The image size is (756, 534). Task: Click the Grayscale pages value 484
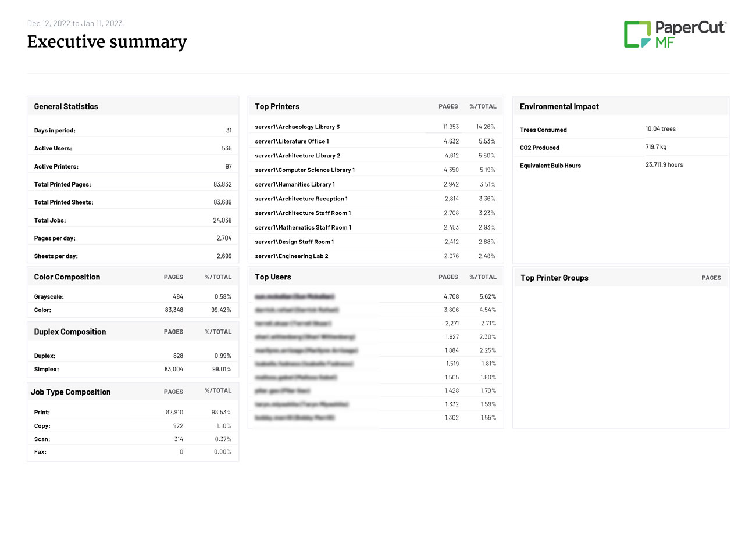[178, 297]
